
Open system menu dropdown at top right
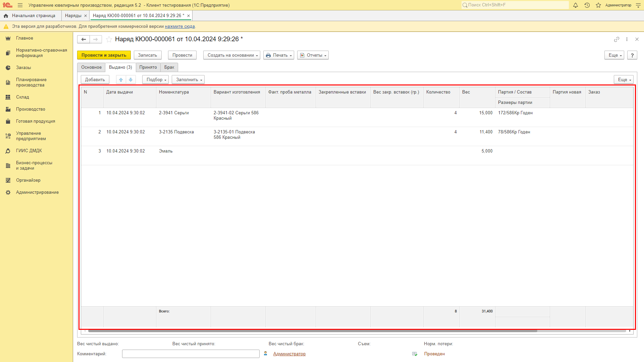pos(638,5)
